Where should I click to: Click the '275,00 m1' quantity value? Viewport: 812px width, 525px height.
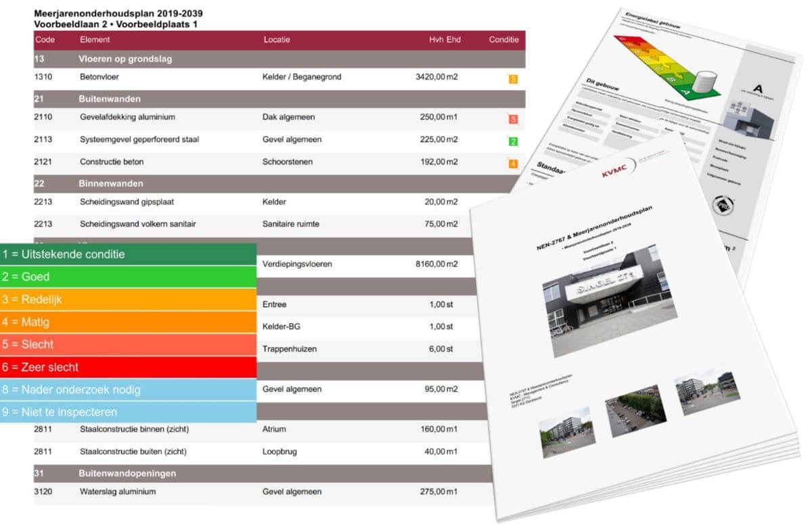438,492
